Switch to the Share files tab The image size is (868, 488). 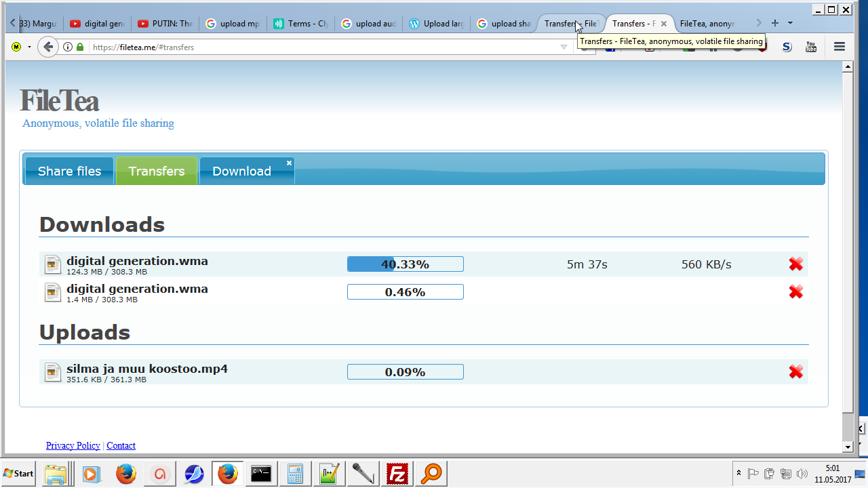tap(69, 171)
